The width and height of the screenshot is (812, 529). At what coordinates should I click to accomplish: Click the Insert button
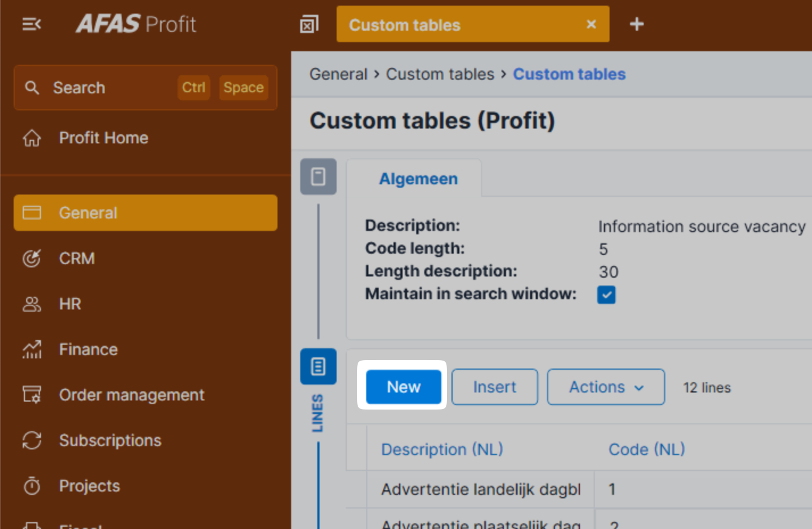pyautogui.click(x=494, y=387)
